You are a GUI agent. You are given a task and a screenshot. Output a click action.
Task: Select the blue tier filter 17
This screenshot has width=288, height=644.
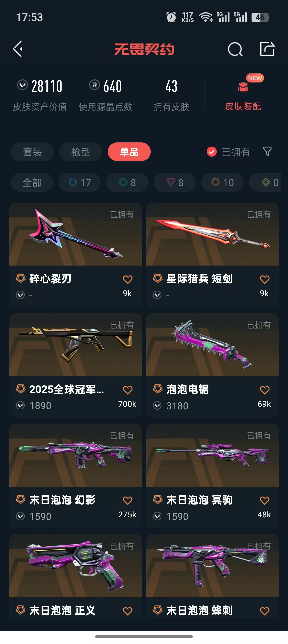(80, 183)
